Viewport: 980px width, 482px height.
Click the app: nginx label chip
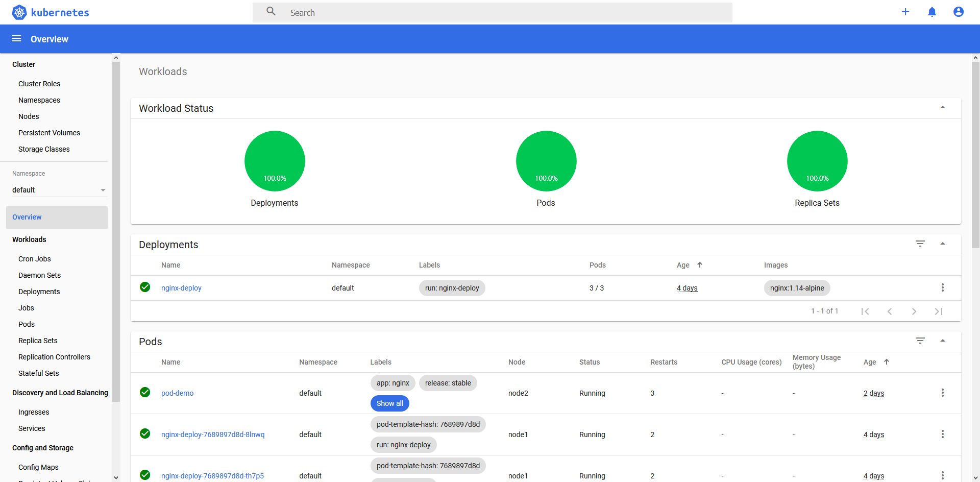393,383
